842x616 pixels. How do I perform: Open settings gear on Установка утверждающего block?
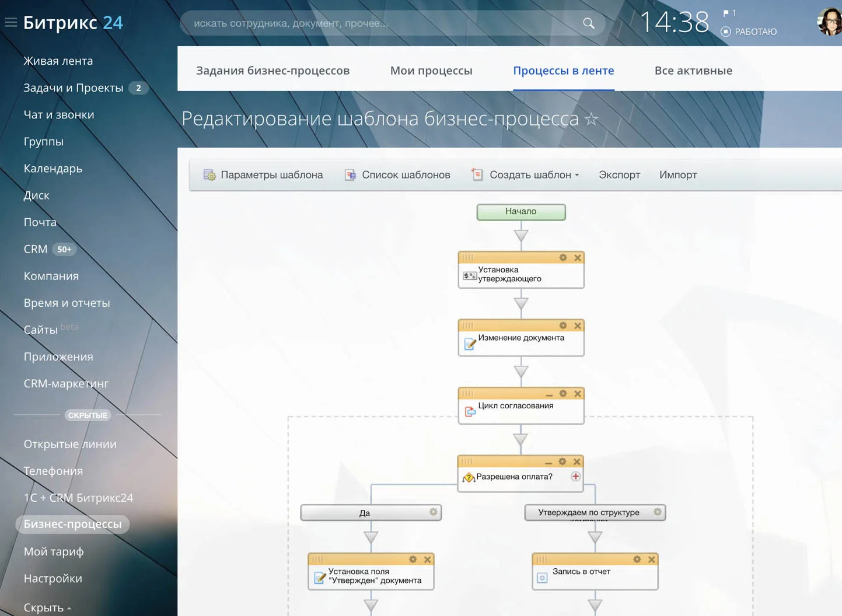[x=563, y=258]
